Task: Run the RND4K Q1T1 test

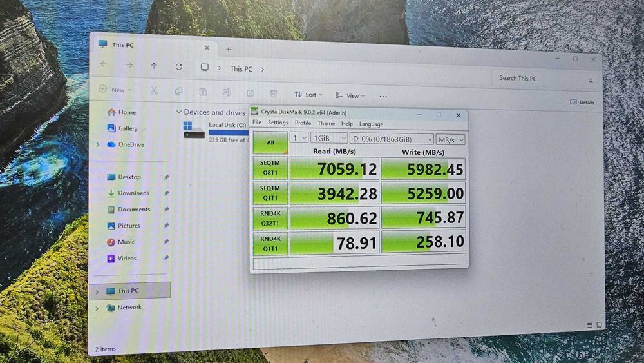Action: point(270,243)
